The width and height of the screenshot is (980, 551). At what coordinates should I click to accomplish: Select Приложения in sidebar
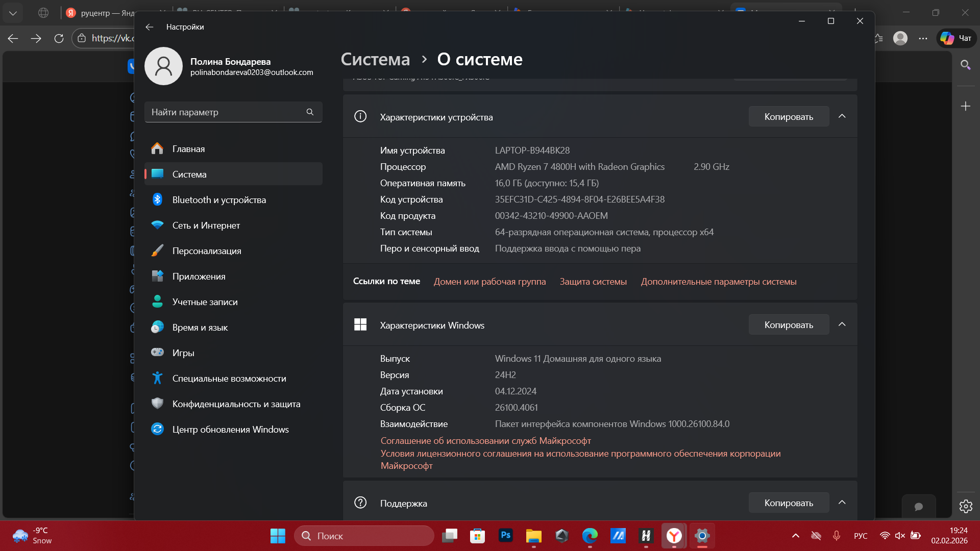(199, 277)
